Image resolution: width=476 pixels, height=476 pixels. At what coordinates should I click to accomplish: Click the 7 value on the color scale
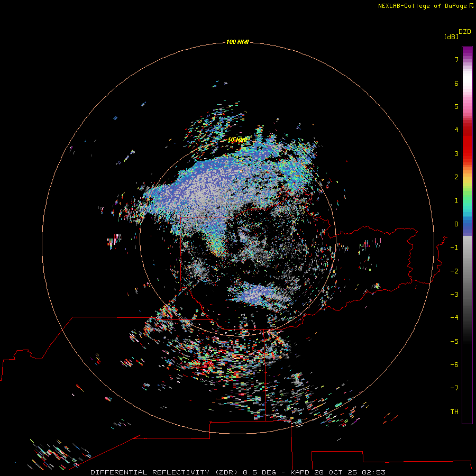[x=456, y=59]
